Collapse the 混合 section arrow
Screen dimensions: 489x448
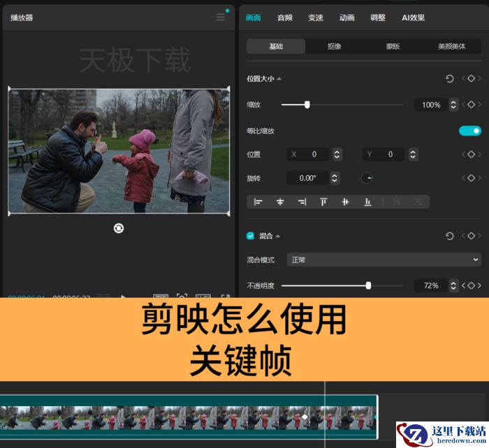[278, 236]
